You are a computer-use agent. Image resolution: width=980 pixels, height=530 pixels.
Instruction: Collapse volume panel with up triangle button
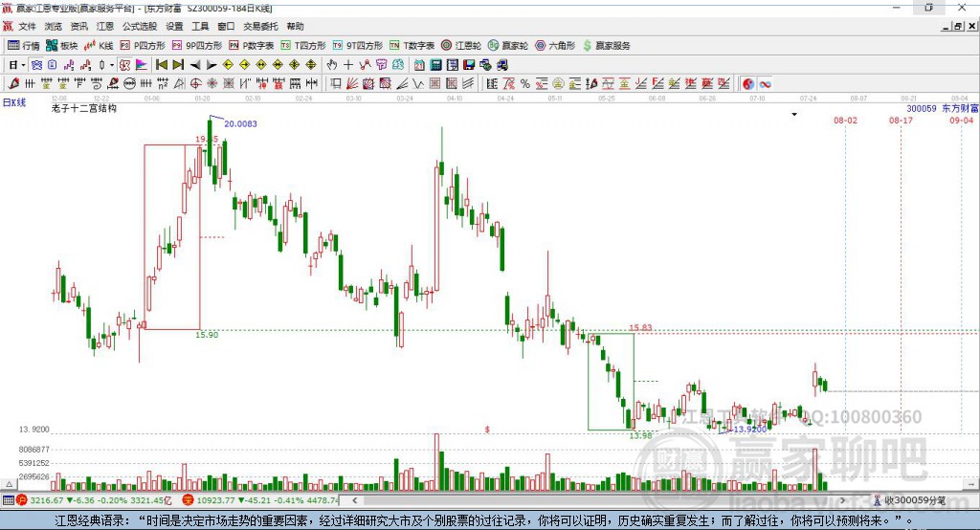pyautogui.click(x=9, y=484)
